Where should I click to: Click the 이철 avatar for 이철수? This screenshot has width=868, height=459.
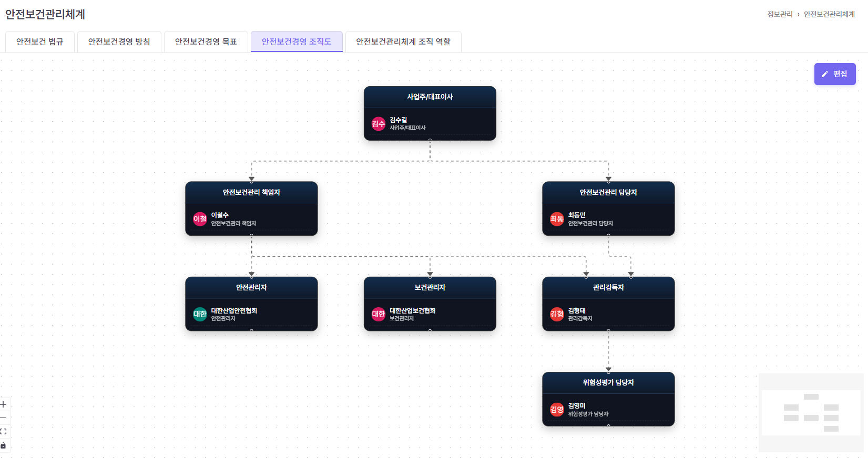pos(200,219)
